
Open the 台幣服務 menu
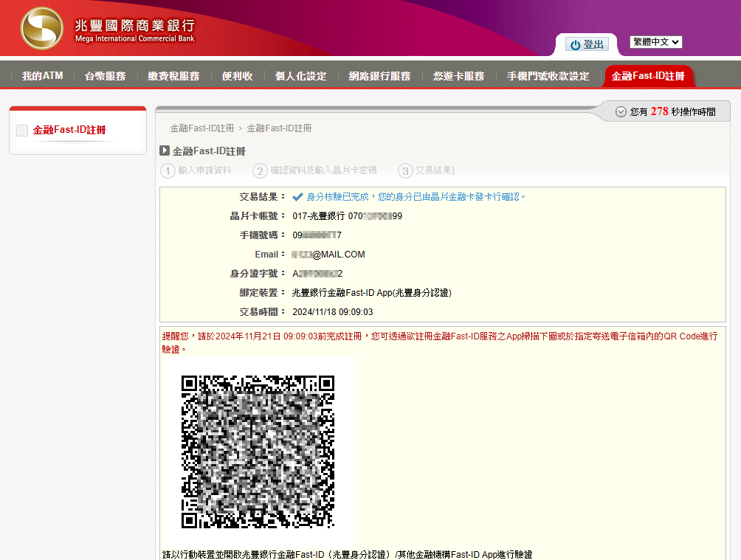105,76
